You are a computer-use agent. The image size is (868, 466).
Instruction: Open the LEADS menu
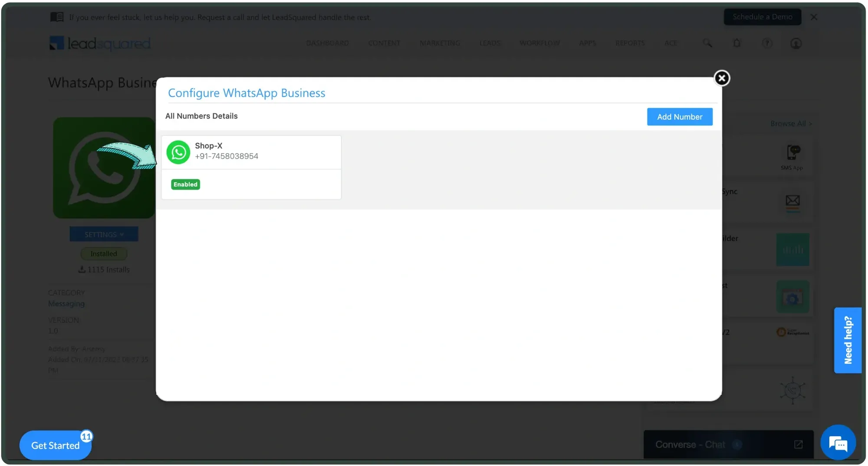[x=490, y=43]
